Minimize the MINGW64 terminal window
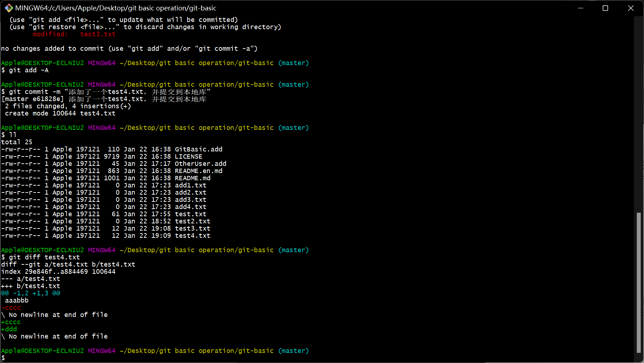The image size is (644, 363). tap(580, 8)
